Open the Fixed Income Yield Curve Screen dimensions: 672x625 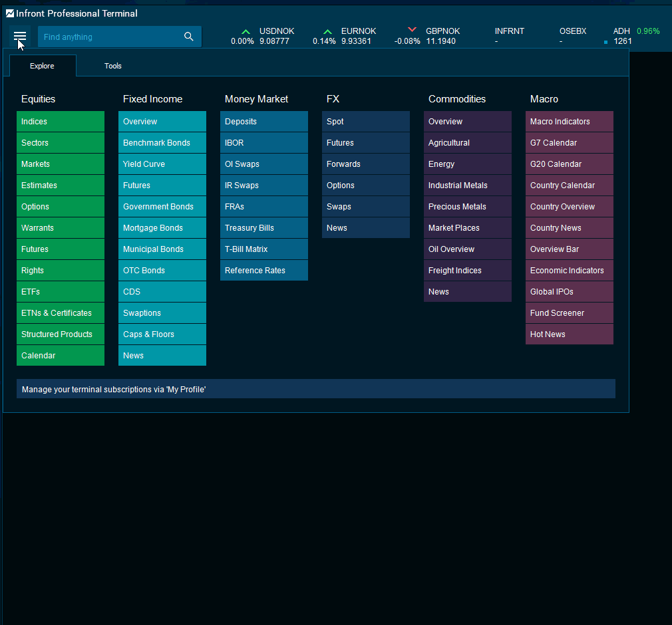(162, 164)
